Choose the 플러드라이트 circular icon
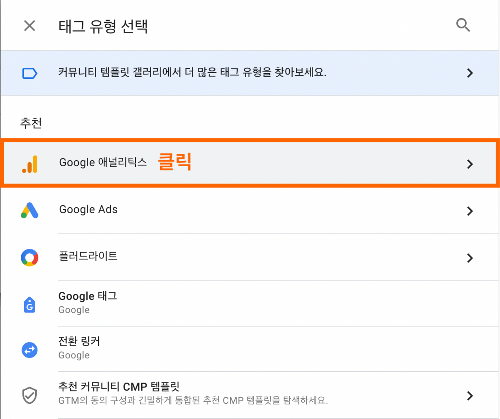 [x=30, y=257]
